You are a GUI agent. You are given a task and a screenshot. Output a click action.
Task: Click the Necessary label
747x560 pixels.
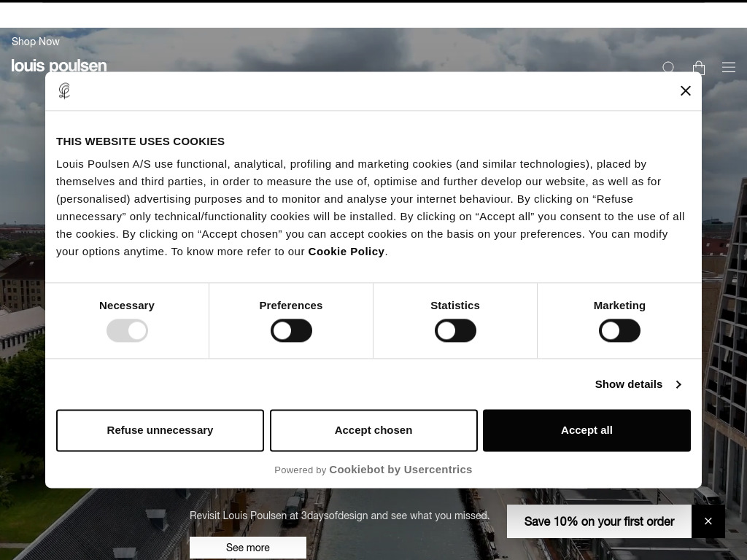point(127,306)
